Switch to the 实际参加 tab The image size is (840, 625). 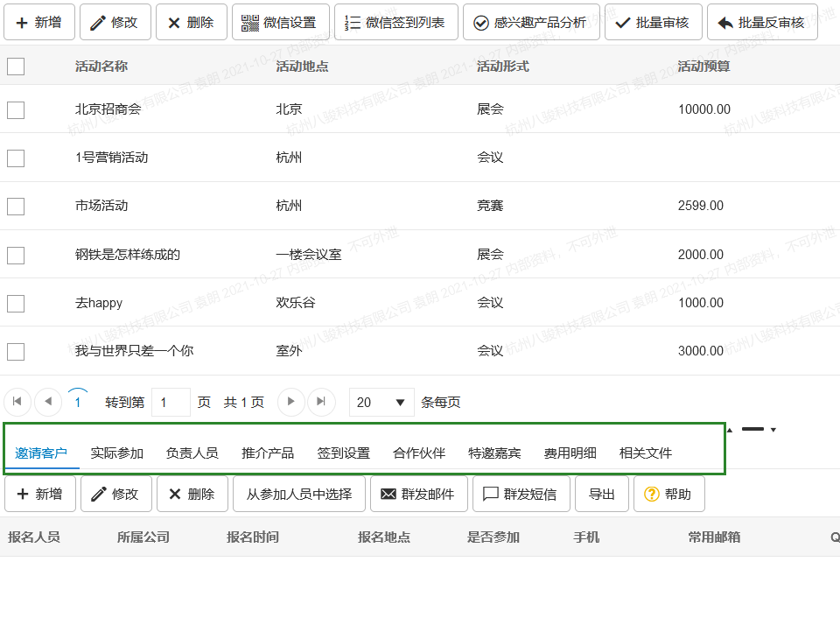(x=117, y=453)
